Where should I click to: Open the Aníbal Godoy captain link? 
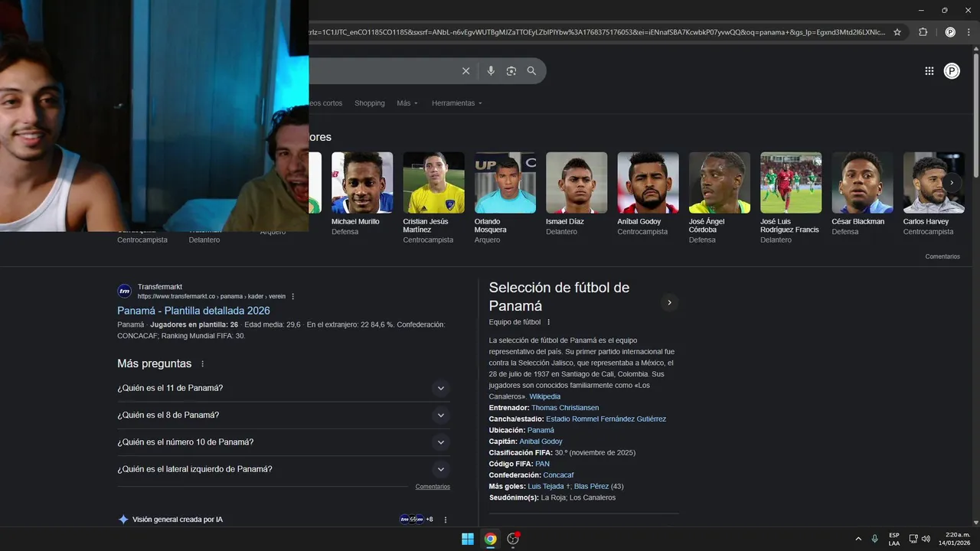pos(541,442)
